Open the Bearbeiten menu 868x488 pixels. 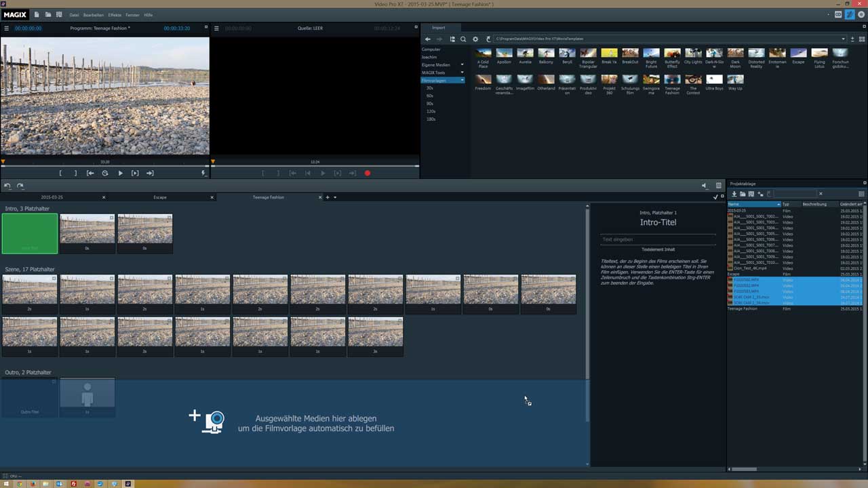[x=94, y=15]
